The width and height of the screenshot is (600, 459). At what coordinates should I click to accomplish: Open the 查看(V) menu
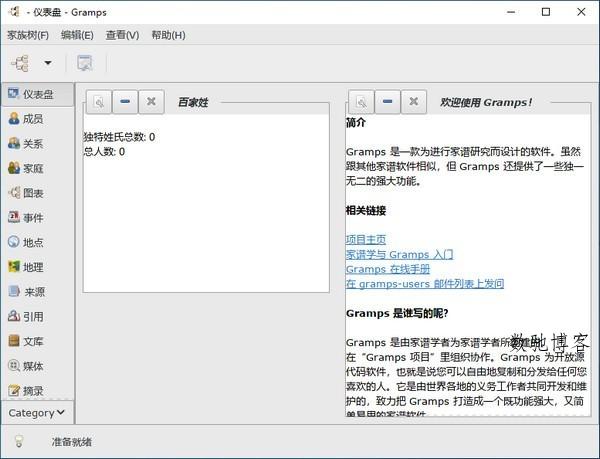click(x=122, y=35)
